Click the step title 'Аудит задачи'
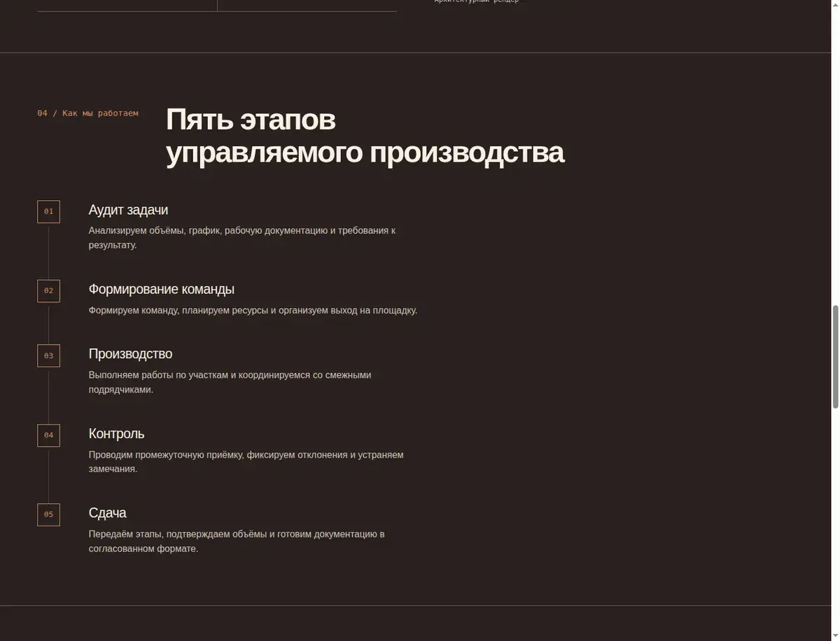The image size is (840, 641). pyautogui.click(x=128, y=210)
